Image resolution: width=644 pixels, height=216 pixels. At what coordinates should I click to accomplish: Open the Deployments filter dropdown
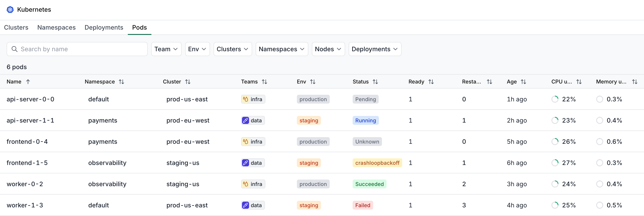pyautogui.click(x=375, y=49)
